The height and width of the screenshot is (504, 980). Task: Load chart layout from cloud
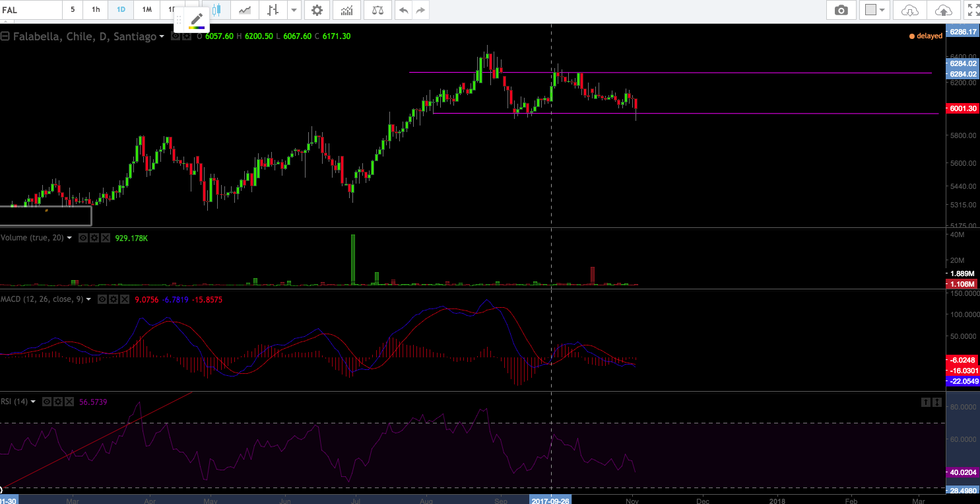coord(909,10)
